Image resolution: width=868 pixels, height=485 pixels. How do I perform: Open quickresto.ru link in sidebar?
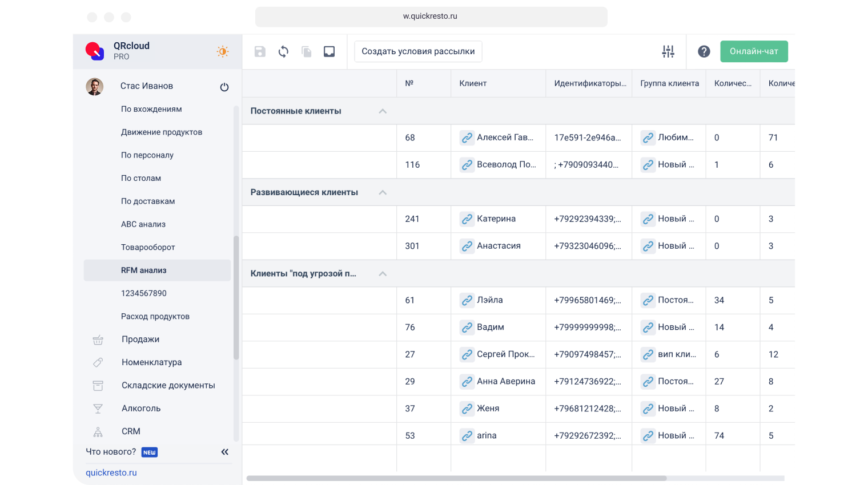coord(111,472)
